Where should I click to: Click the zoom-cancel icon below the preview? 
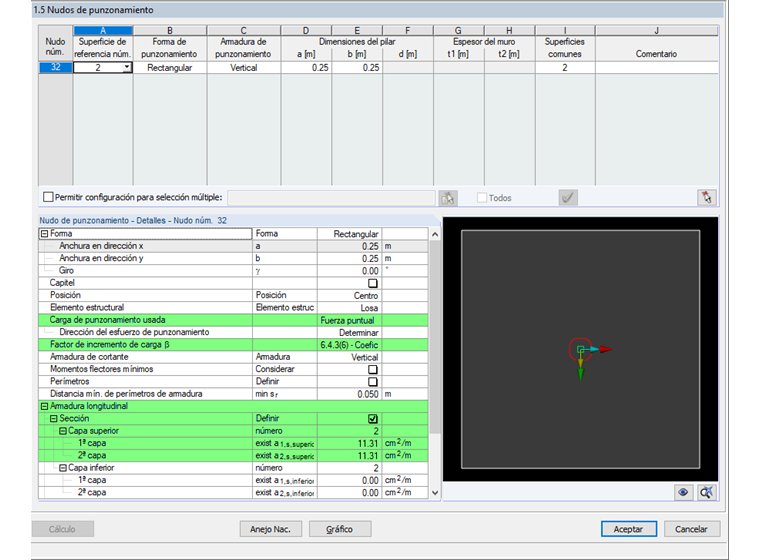click(707, 493)
